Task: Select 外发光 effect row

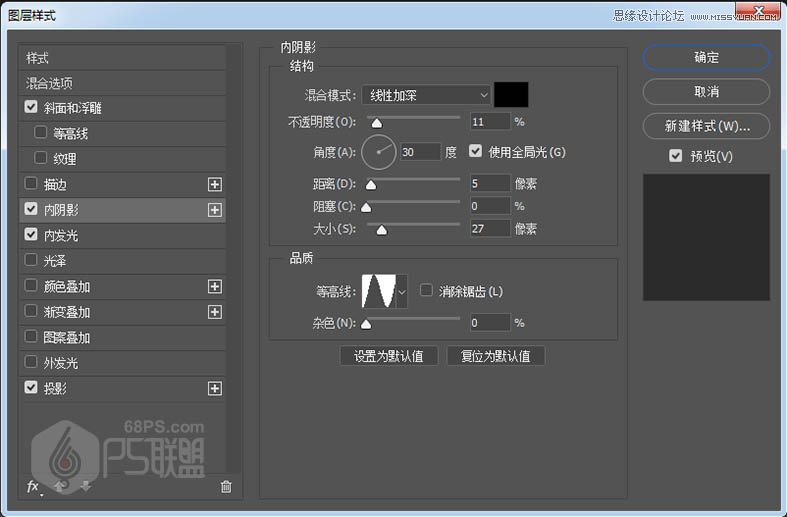Action: 122,363
